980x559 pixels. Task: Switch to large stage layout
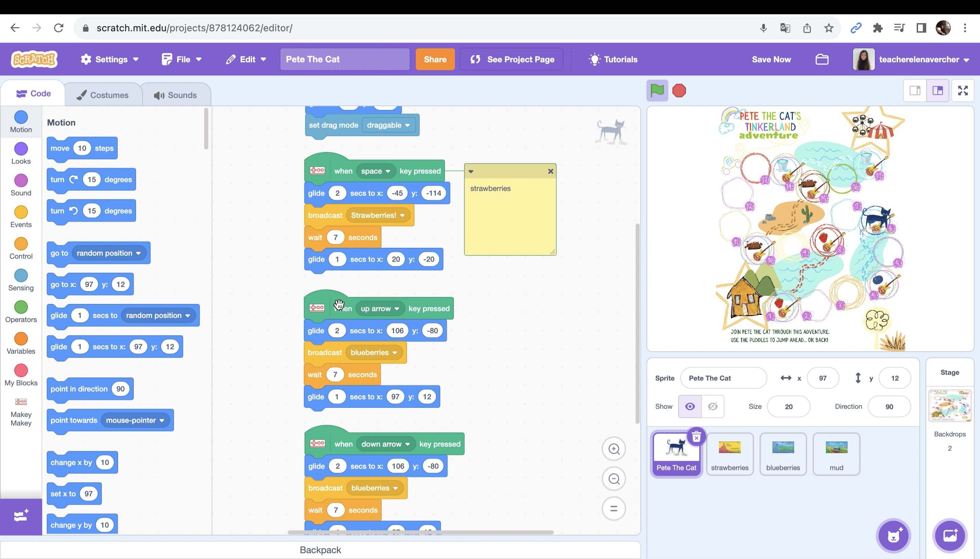(938, 90)
